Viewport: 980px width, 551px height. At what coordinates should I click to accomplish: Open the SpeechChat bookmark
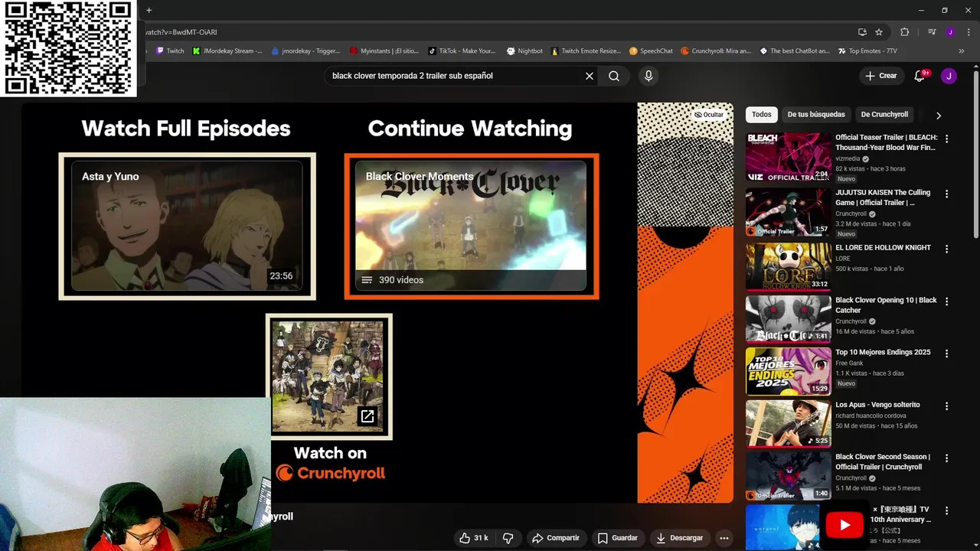point(651,51)
